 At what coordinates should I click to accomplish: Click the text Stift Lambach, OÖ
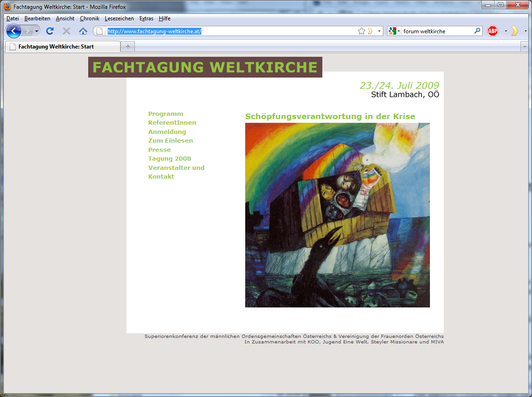click(405, 95)
